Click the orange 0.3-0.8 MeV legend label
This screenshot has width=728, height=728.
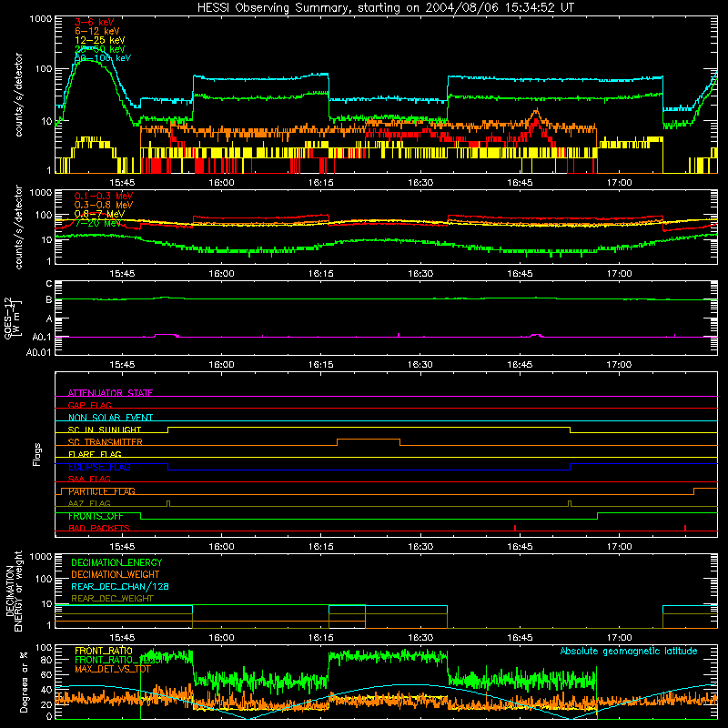[104, 205]
